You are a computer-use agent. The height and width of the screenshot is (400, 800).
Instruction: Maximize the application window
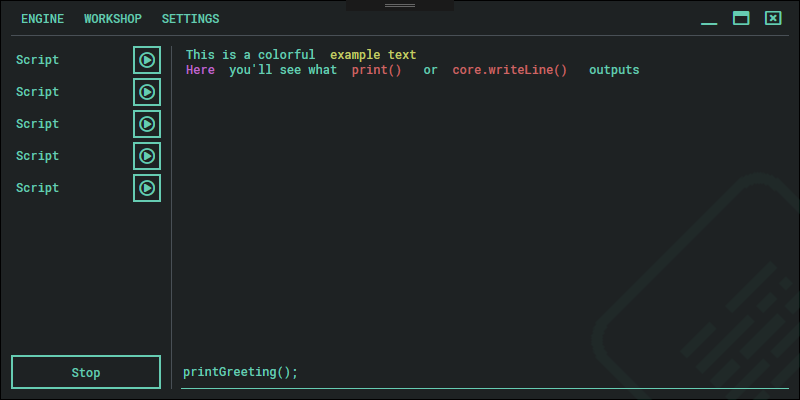click(741, 18)
